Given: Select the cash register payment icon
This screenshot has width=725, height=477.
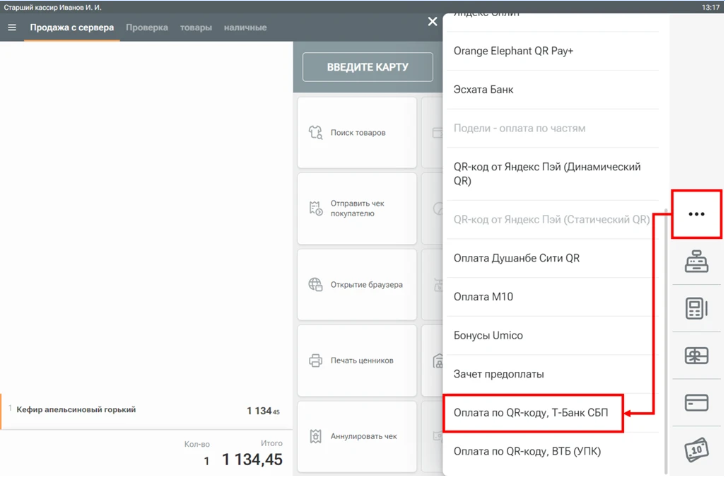Looking at the screenshot, I should (x=696, y=262).
